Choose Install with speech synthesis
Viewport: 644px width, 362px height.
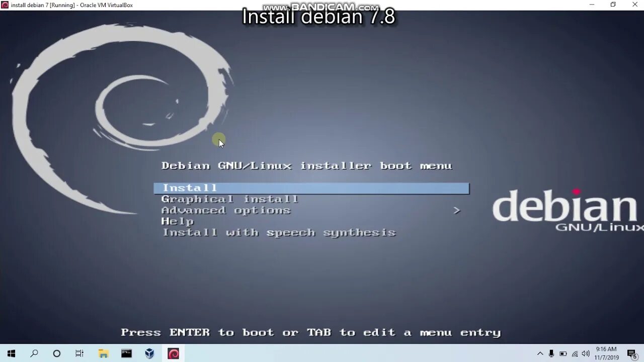279,232
